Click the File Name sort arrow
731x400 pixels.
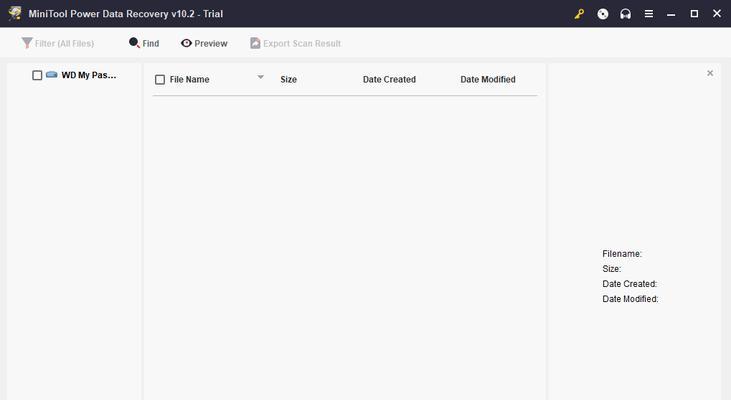point(261,77)
